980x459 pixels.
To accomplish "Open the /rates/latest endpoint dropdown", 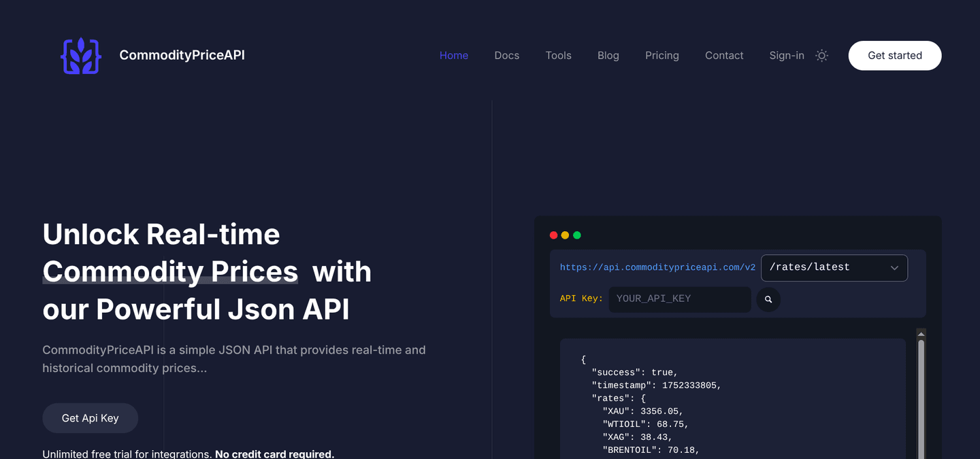I will click(834, 268).
